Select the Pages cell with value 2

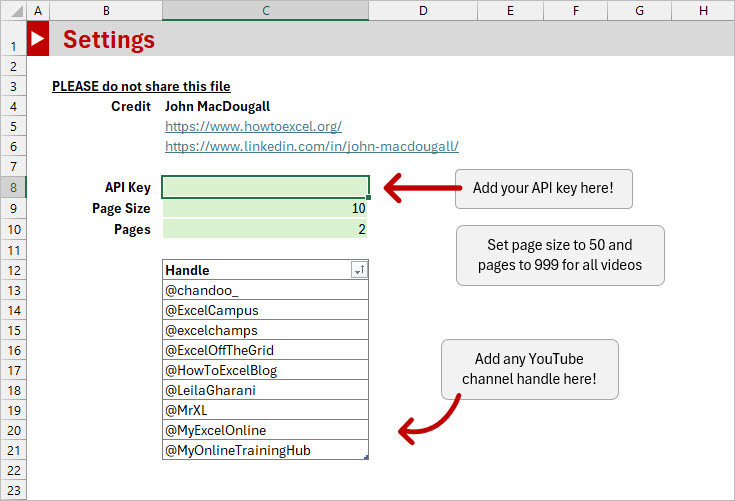pyautogui.click(x=265, y=229)
